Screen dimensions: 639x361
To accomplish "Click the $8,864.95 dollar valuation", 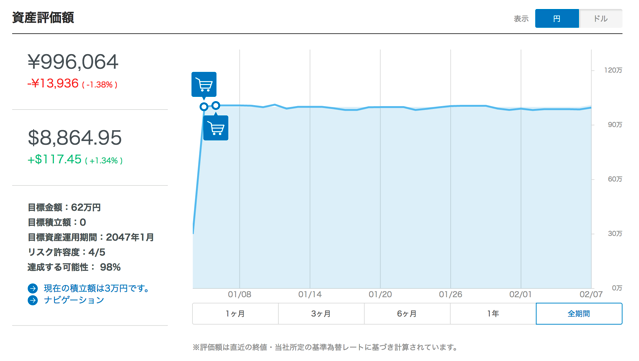I will click(75, 138).
